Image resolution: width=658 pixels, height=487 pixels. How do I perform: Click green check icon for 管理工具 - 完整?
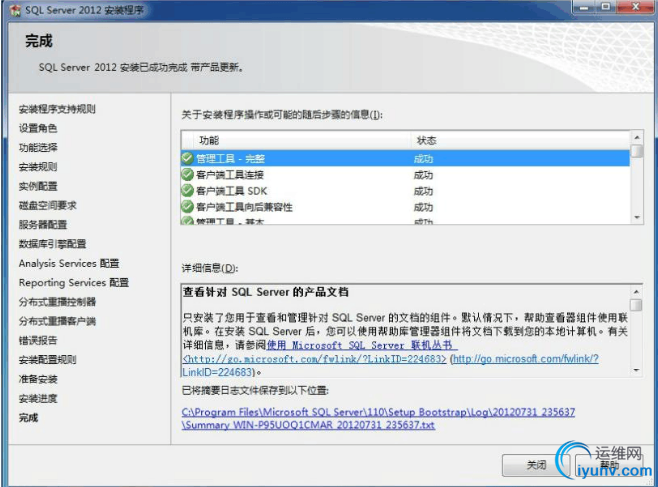pyautogui.click(x=187, y=158)
